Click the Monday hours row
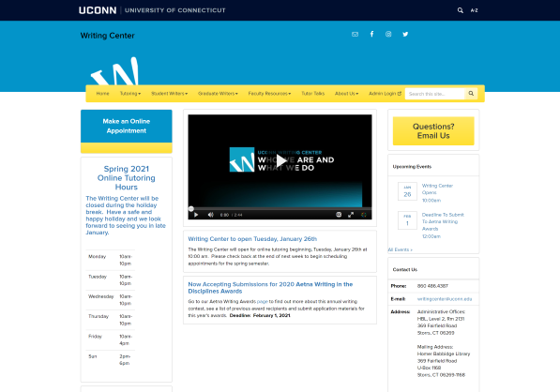This screenshot has height=392, width=560. 111,260
